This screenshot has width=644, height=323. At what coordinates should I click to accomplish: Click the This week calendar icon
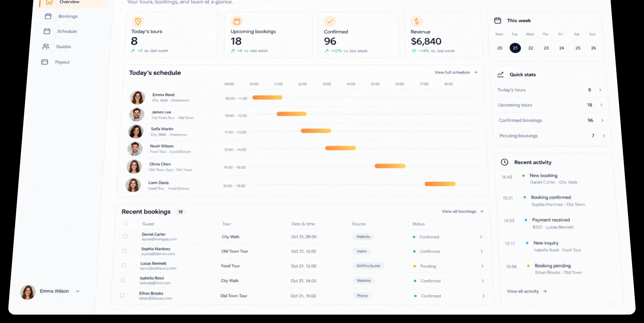tap(497, 20)
